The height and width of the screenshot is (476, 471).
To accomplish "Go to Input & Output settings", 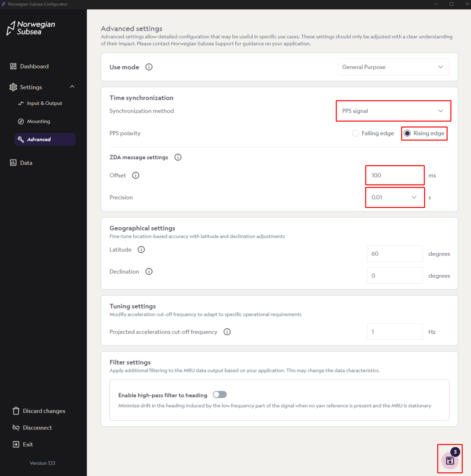I will 44,103.
